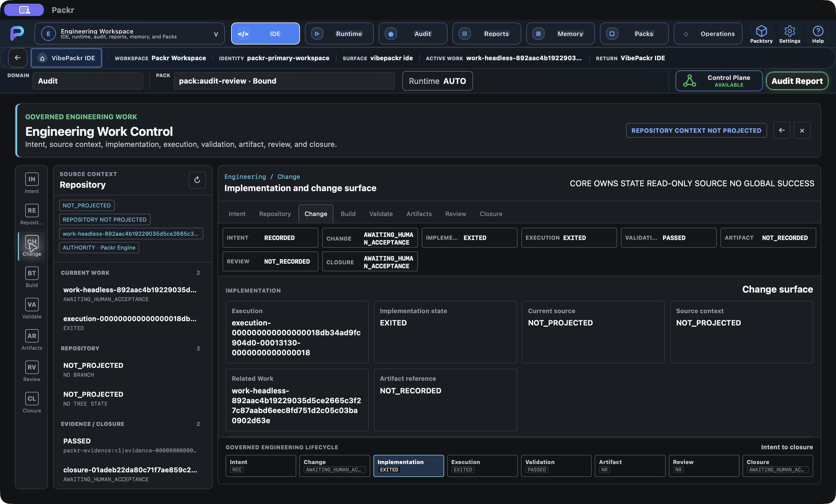This screenshot has width=836, height=504.
Task: Click the pack:audit-review Bound field
Action: [284, 81]
